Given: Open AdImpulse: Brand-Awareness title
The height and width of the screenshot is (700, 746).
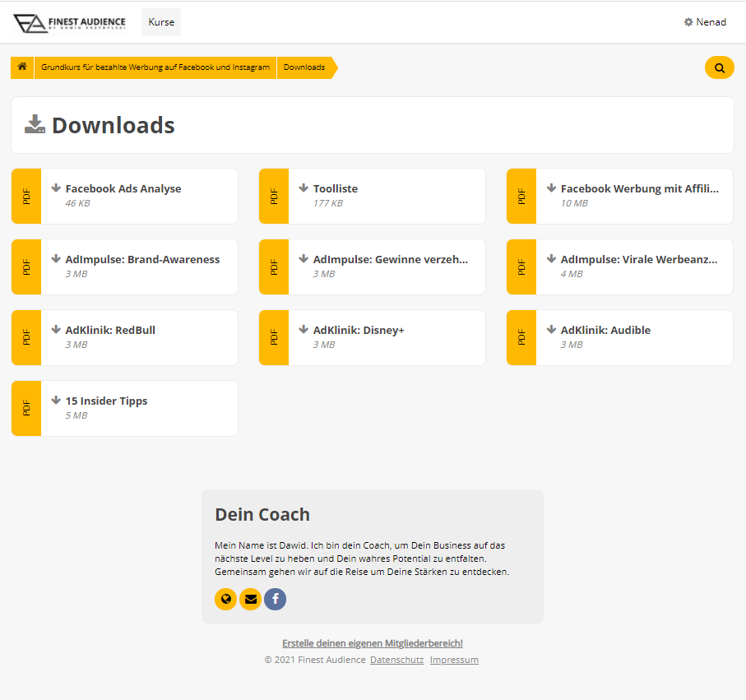Looking at the screenshot, I should [x=143, y=260].
